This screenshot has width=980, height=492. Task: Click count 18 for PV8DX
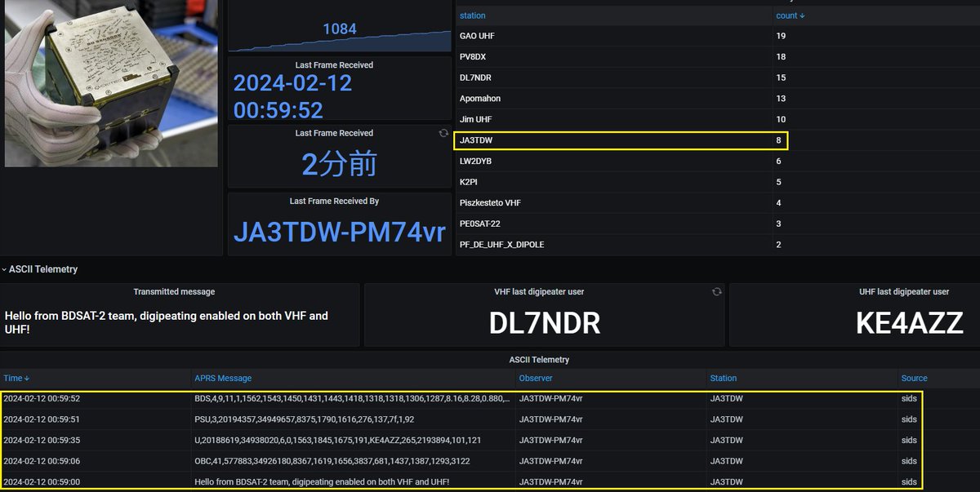(782, 57)
